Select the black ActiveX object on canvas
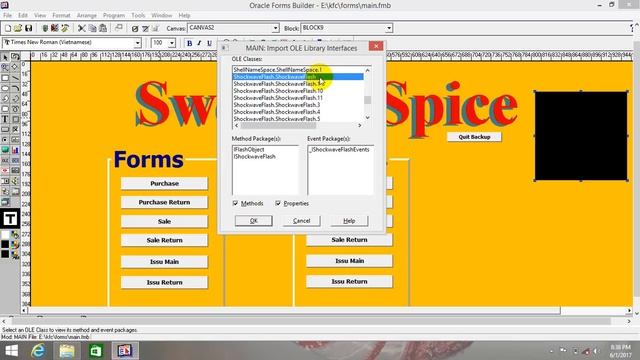 pyautogui.click(x=581, y=136)
